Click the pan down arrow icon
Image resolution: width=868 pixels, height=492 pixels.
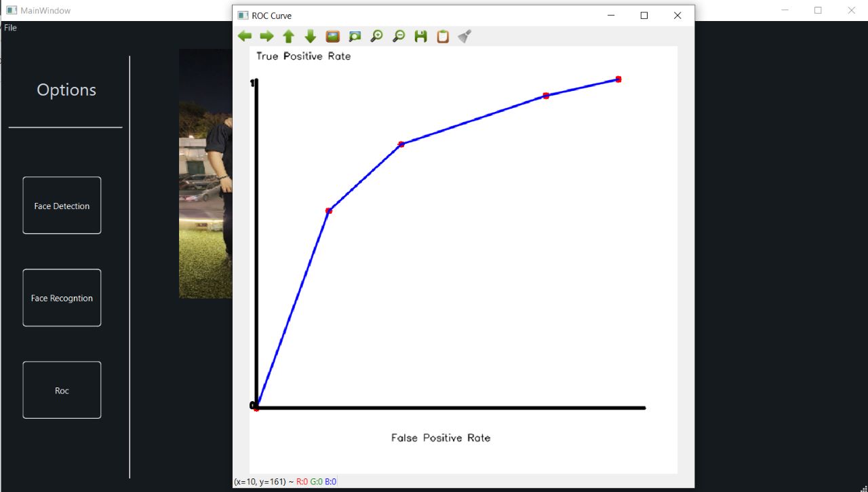(310, 36)
